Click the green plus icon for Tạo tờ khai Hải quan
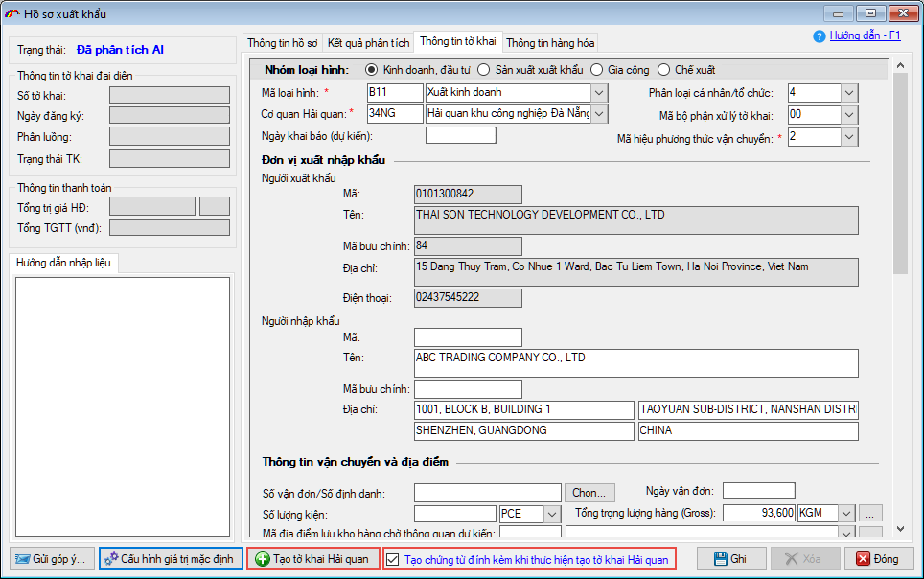 point(262,559)
